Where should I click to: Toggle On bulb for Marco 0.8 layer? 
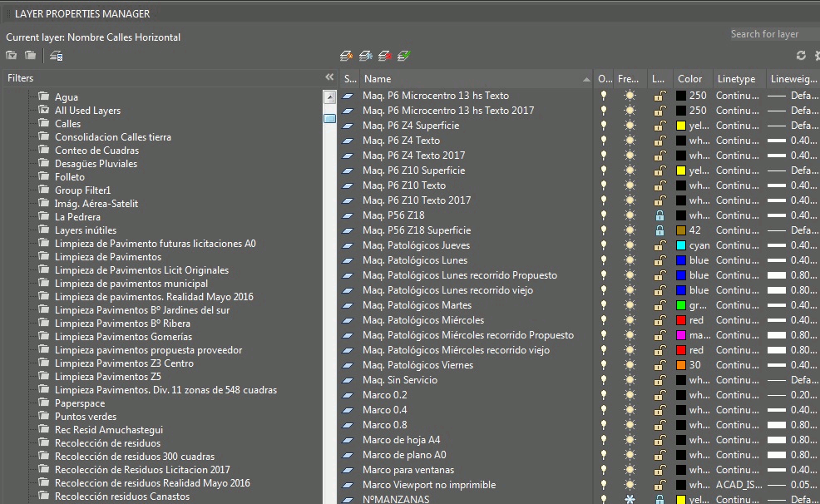tap(604, 425)
